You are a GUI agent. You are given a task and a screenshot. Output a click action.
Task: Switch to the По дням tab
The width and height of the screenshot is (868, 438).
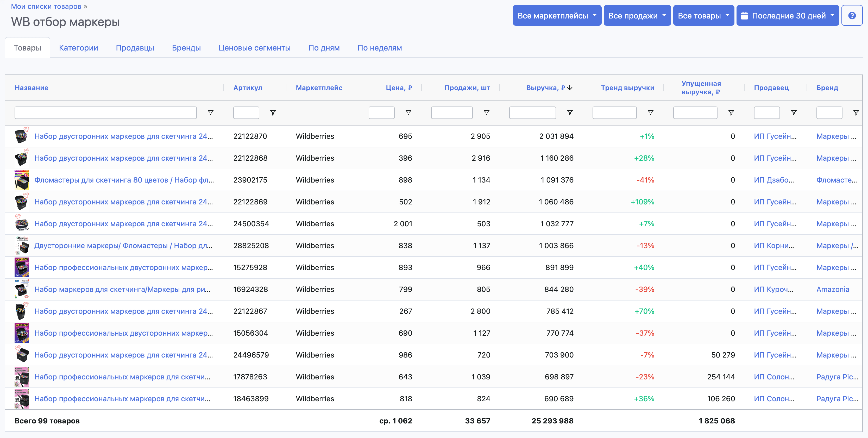tap(324, 48)
